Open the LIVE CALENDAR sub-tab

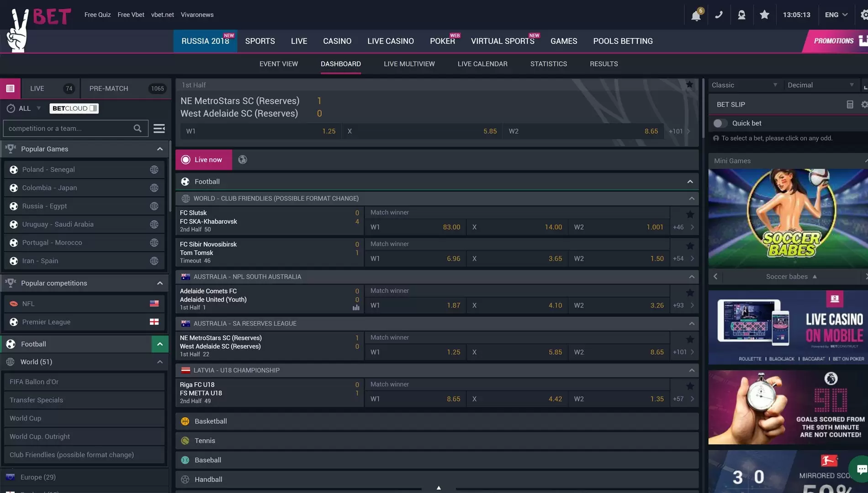coord(482,64)
